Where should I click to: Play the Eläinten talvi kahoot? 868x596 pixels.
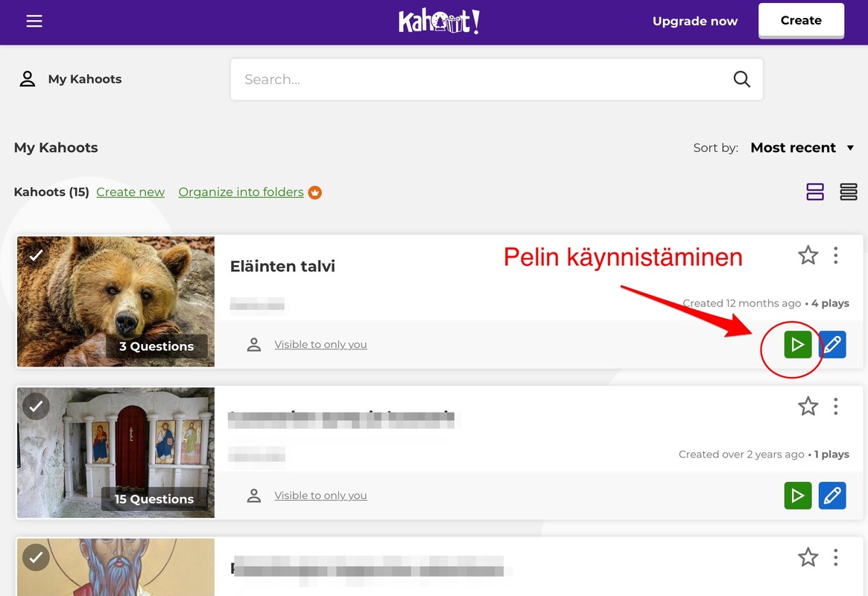tap(797, 345)
